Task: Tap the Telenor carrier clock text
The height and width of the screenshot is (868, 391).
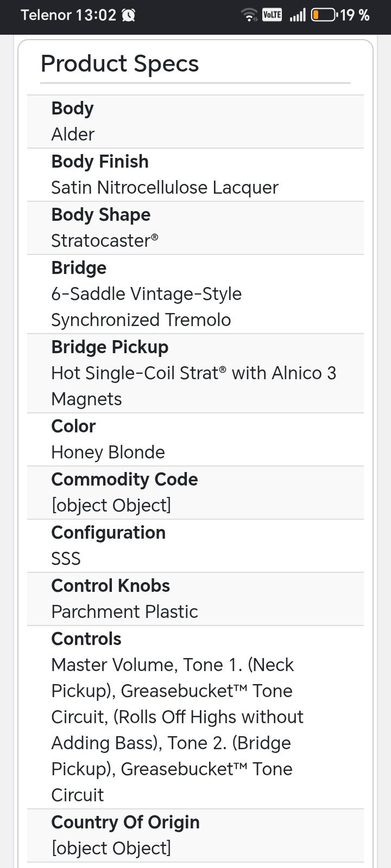Action: 68,15
